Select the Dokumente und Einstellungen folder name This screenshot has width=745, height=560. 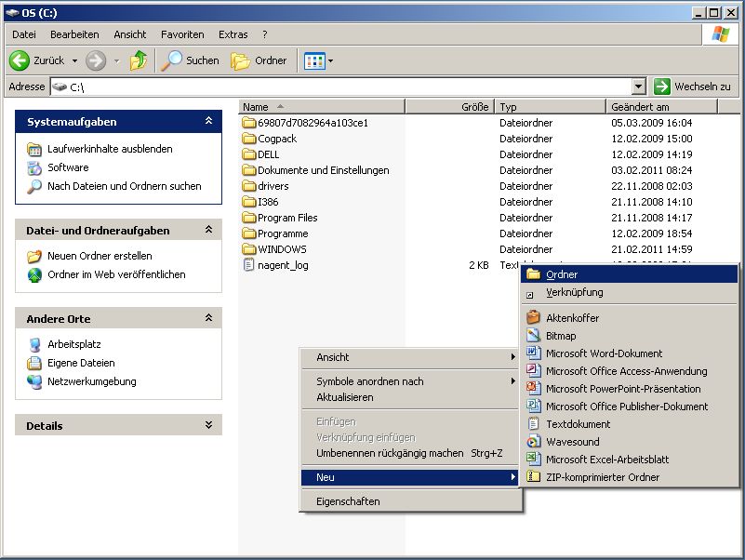(x=323, y=170)
